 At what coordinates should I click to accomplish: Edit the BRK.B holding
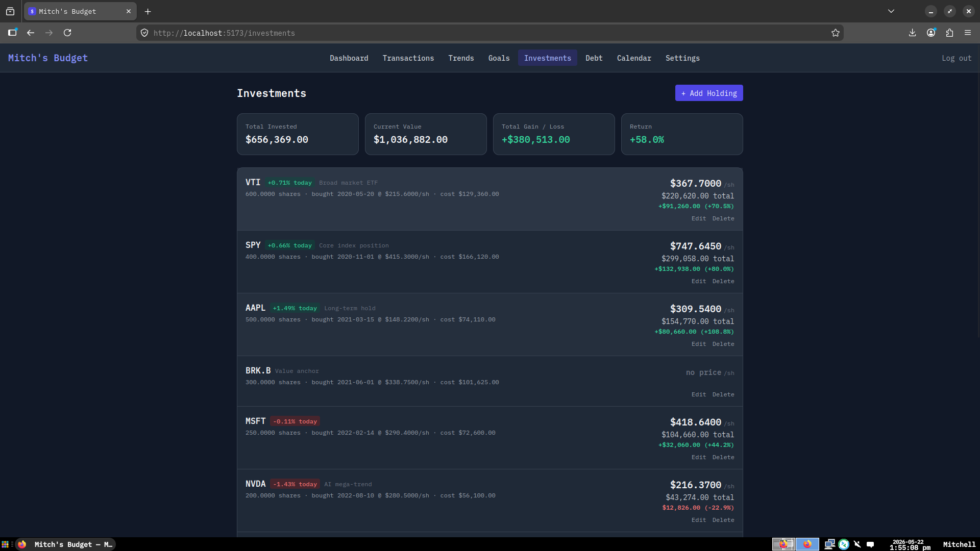(699, 394)
